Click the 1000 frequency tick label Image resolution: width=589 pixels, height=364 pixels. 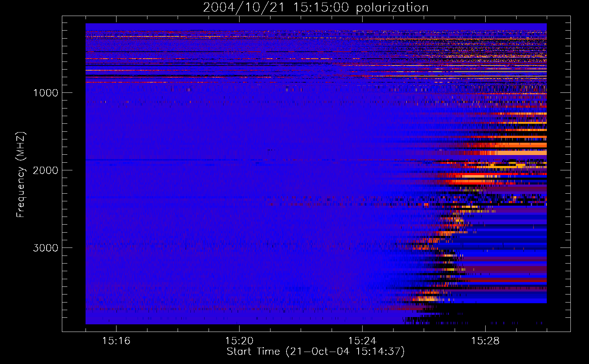pos(46,93)
